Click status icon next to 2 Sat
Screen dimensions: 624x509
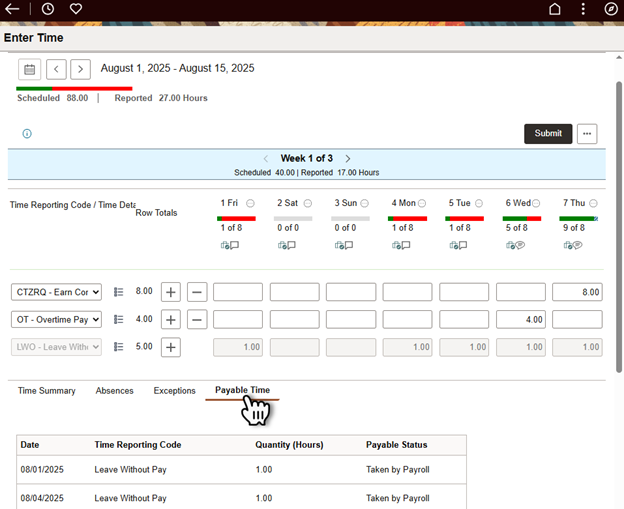point(308,203)
